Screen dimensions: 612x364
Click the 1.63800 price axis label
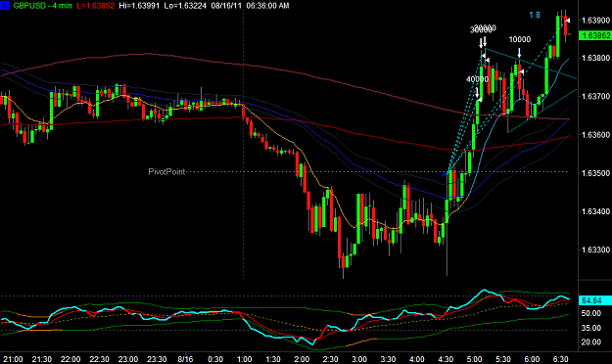[x=595, y=58]
